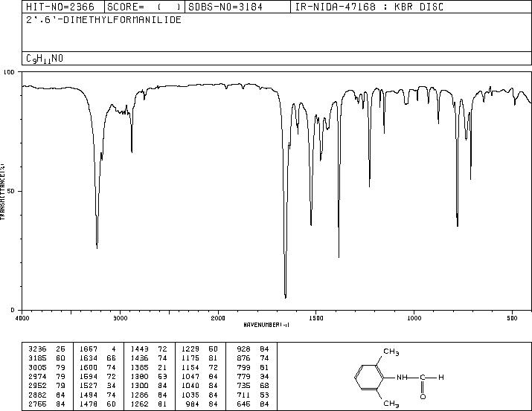Image resolution: width=532 pixels, height=411 pixels.
Task: Pick the 1286 peak value
Action: [x=139, y=395]
